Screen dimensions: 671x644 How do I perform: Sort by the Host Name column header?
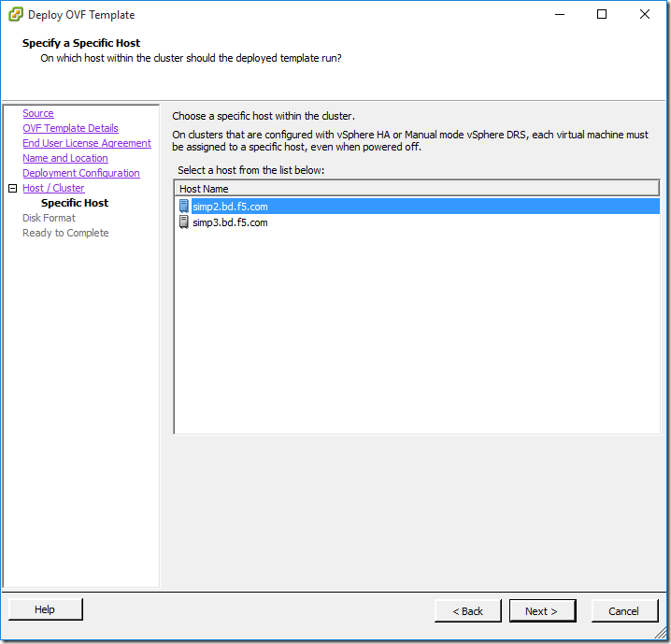coord(417,189)
